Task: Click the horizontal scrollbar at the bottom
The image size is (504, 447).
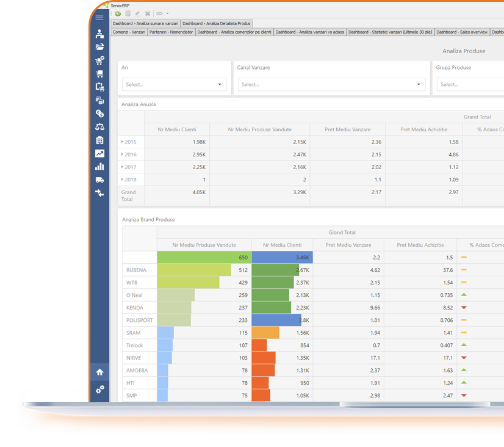Action: tap(275, 403)
